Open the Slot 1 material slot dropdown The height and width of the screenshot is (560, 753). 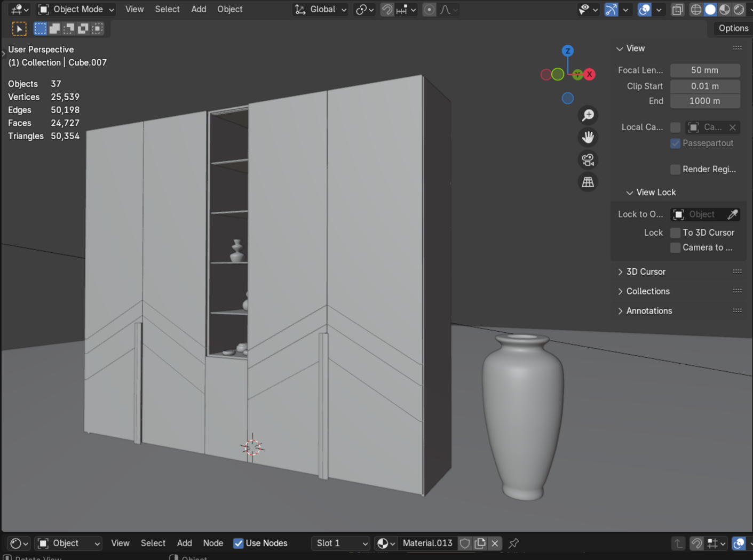point(340,543)
